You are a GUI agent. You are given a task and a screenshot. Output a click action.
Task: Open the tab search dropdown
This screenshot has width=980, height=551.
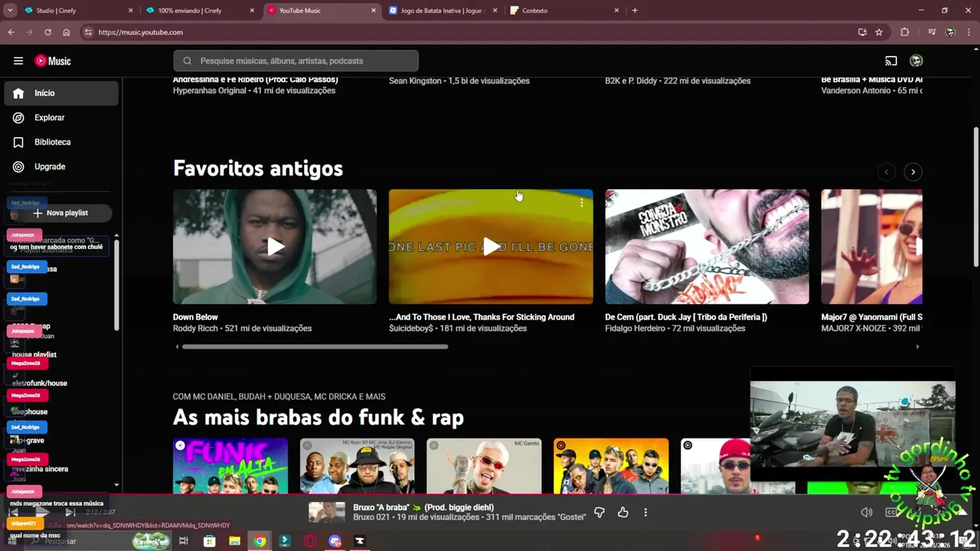coord(11,11)
